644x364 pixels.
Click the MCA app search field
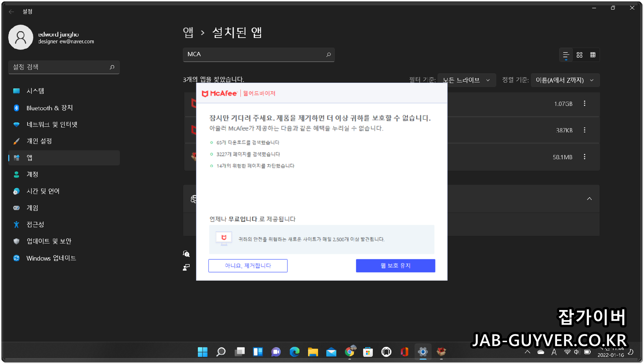coord(259,54)
